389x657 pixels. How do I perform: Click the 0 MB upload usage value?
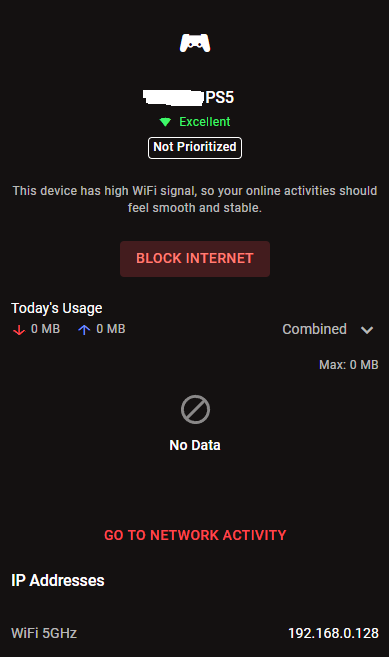111,329
